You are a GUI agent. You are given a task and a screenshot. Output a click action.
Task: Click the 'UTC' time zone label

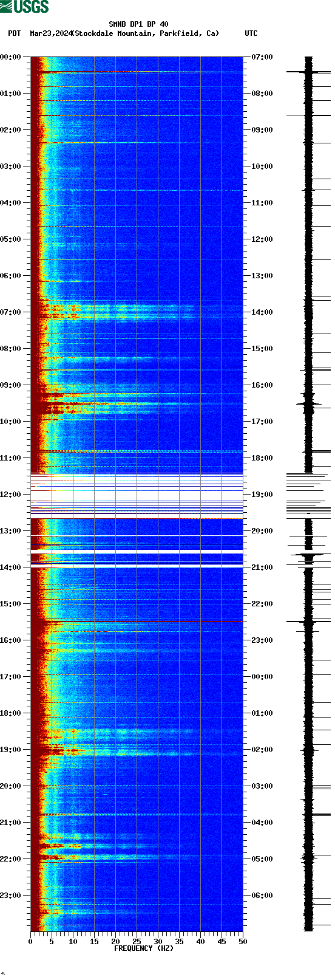(x=251, y=34)
